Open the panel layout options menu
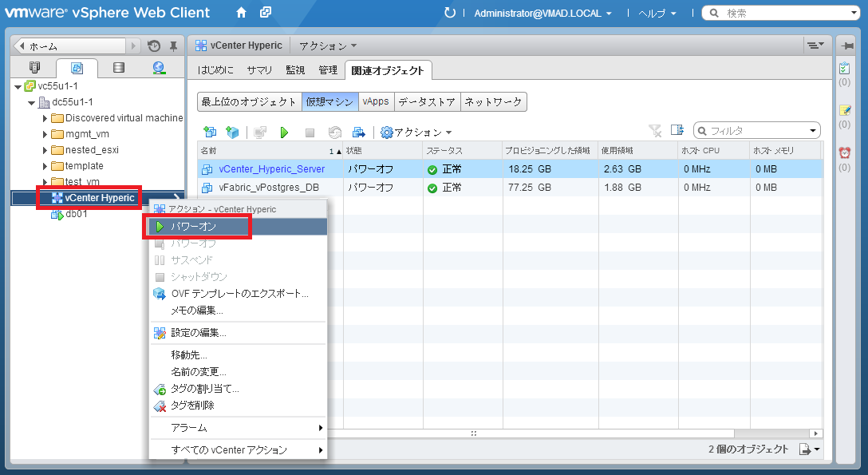 pos(815,46)
